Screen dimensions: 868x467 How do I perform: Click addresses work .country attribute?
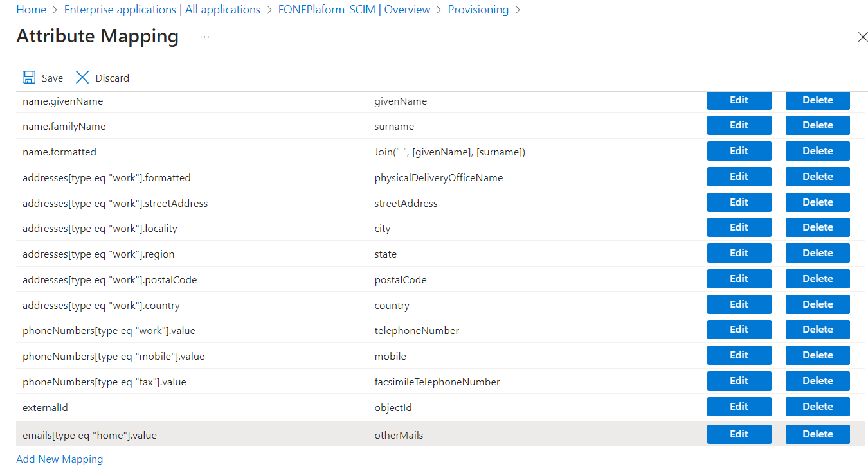pyautogui.click(x=101, y=306)
